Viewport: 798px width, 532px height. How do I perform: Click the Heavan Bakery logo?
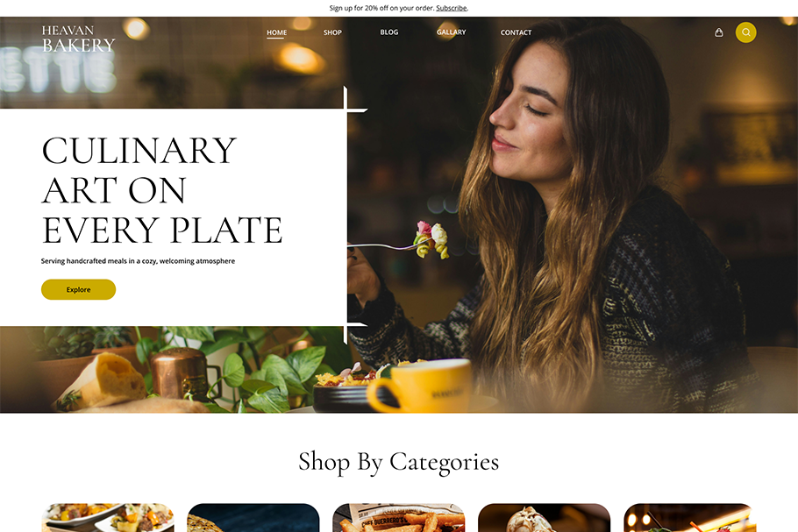pos(78,39)
